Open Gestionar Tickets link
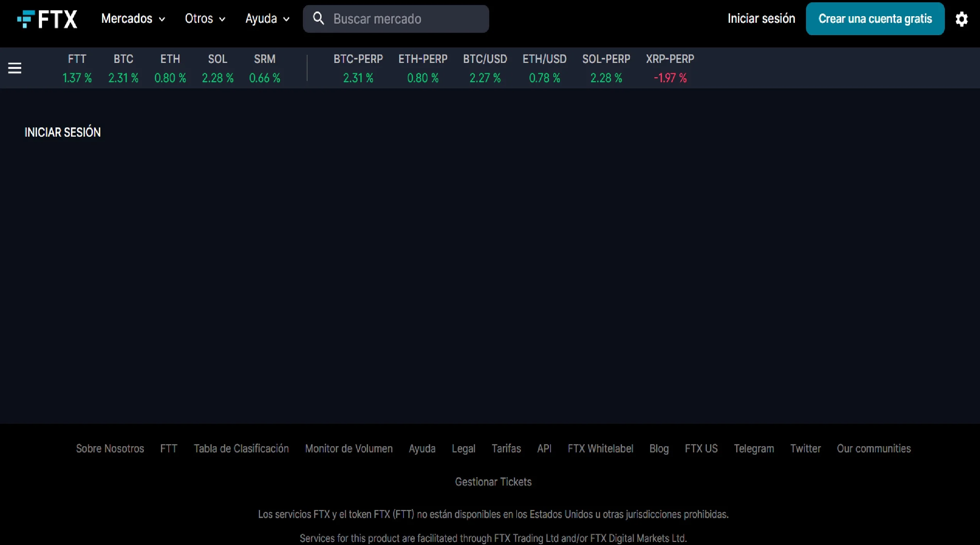This screenshot has height=545, width=980. click(x=493, y=482)
